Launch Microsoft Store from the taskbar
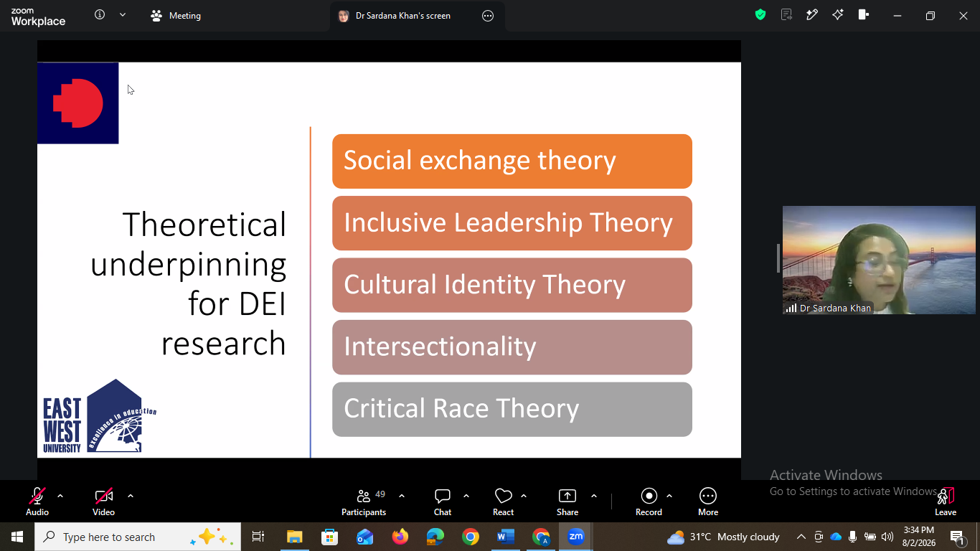 (330, 537)
